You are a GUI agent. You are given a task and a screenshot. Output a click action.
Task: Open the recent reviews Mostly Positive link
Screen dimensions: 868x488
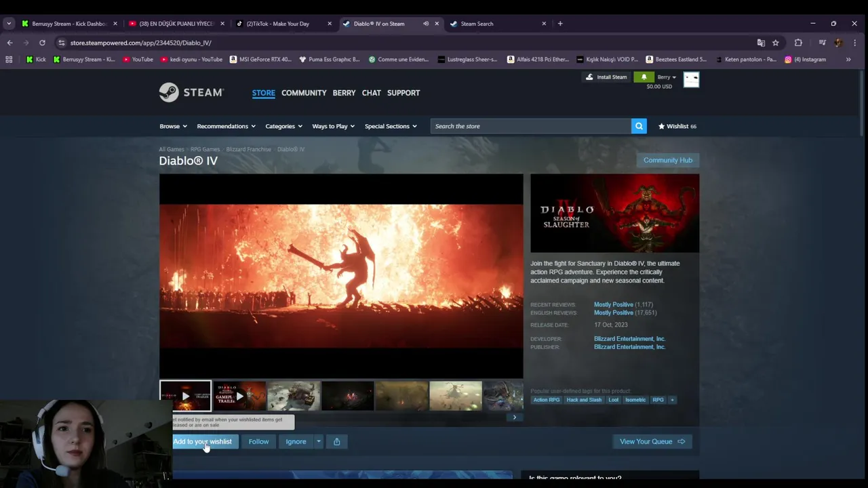(614, 305)
